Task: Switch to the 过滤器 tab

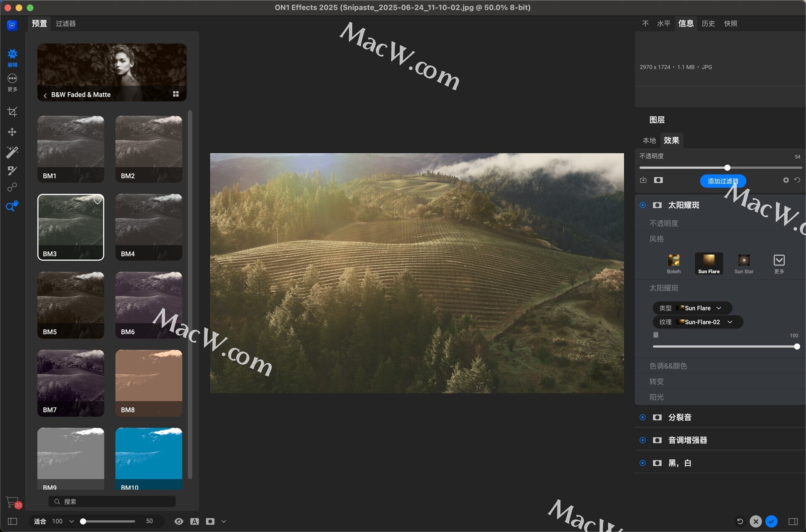Action: [x=65, y=23]
